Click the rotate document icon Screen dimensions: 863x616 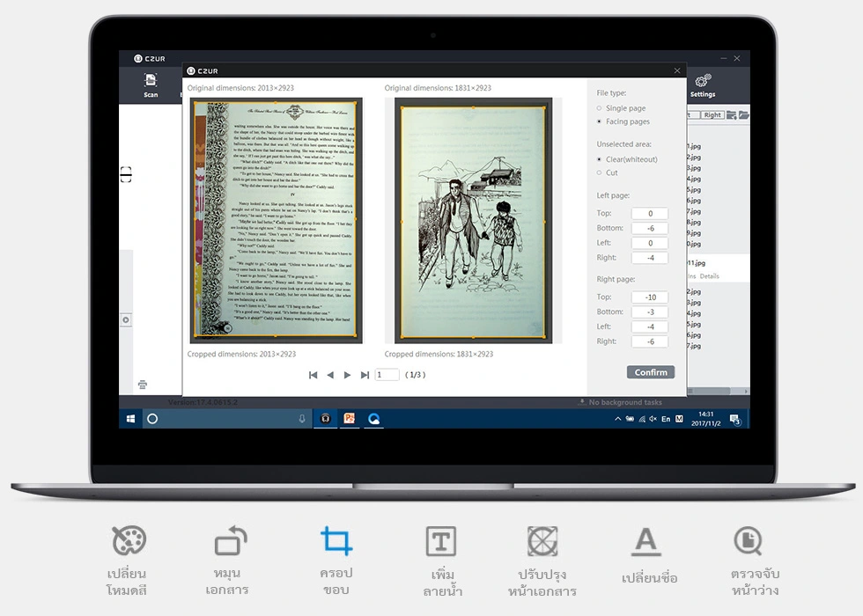pyautogui.click(x=231, y=540)
